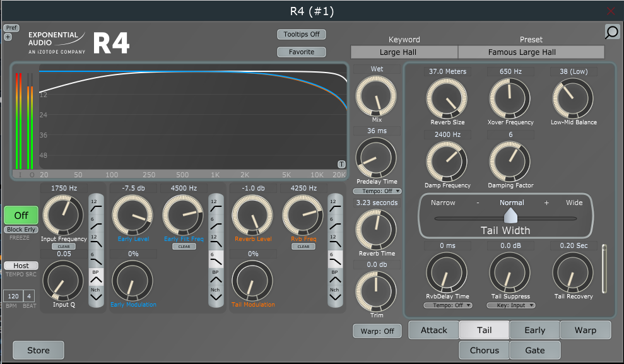
Task: Select 12 dB low-pass shape for Early filter
Action: [x=216, y=241]
